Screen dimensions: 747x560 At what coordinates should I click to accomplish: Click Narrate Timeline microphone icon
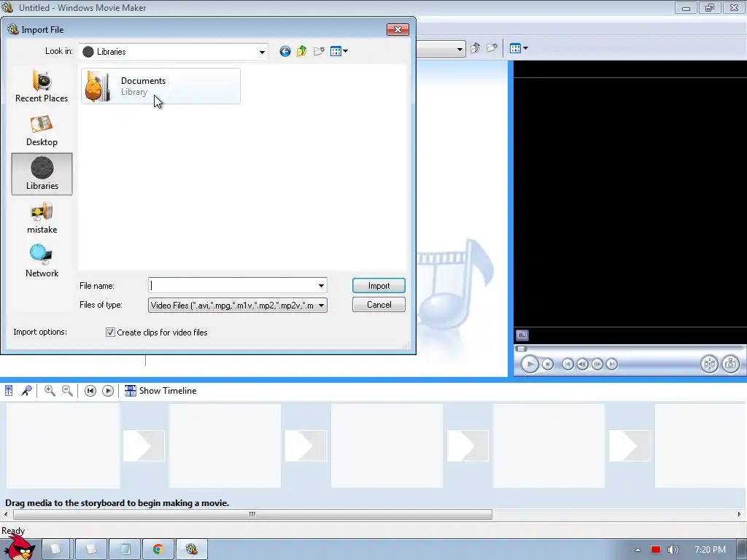(26, 391)
